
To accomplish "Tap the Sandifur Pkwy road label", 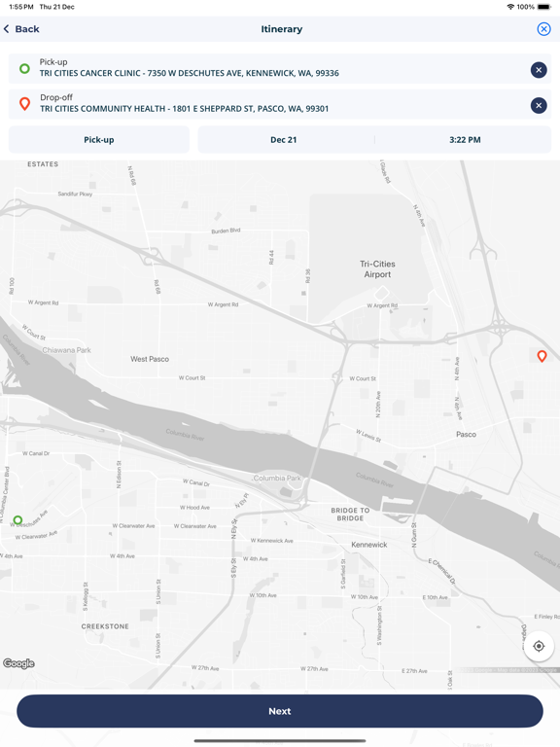I will [x=75, y=194].
